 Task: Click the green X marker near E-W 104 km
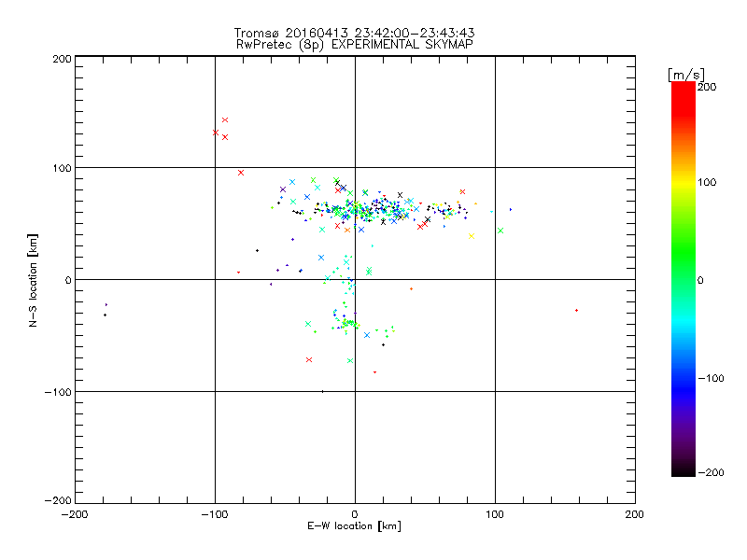tap(500, 231)
